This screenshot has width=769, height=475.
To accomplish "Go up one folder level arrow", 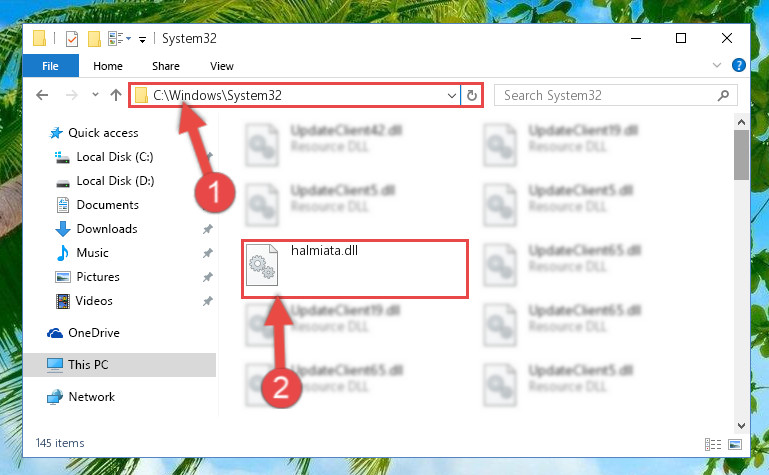I will 116,95.
